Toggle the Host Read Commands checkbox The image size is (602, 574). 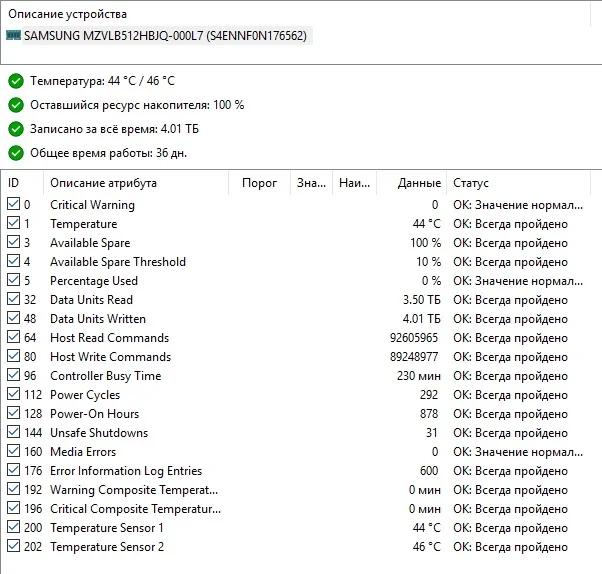(x=13, y=337)
